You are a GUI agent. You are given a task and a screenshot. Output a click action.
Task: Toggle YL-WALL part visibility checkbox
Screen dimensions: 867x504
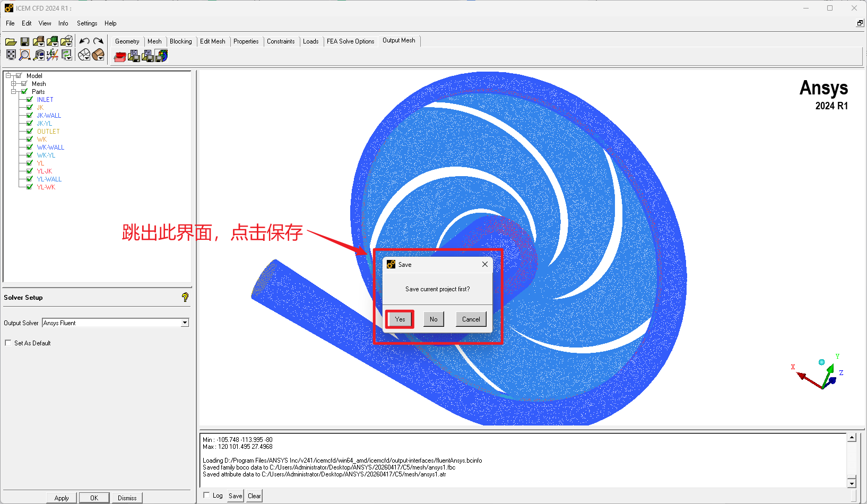30,179
